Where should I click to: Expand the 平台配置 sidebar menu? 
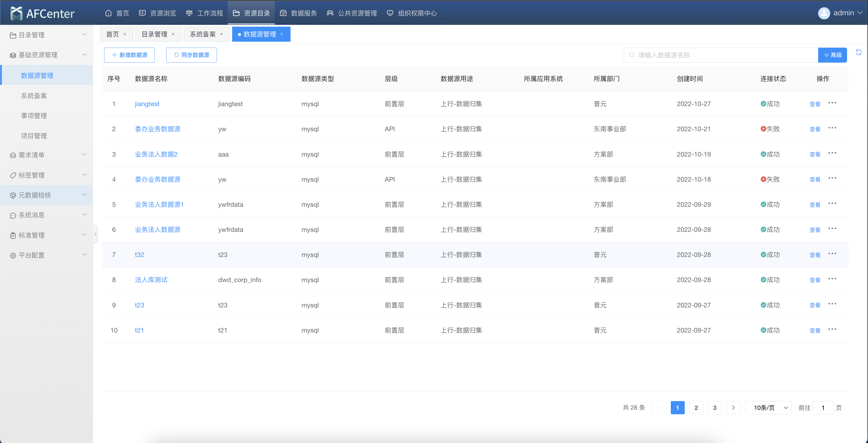[47, 255]
